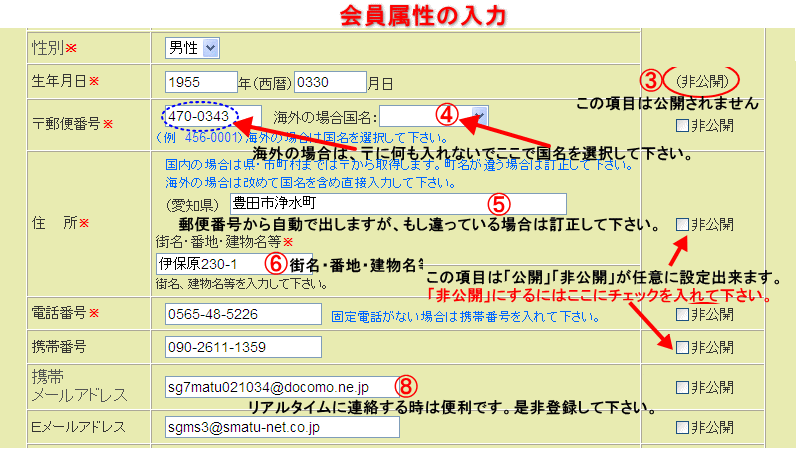The width and height of the screenshot is (796, 449).
Task: Enable 非公開 for mobile number row
Action: 682,347
